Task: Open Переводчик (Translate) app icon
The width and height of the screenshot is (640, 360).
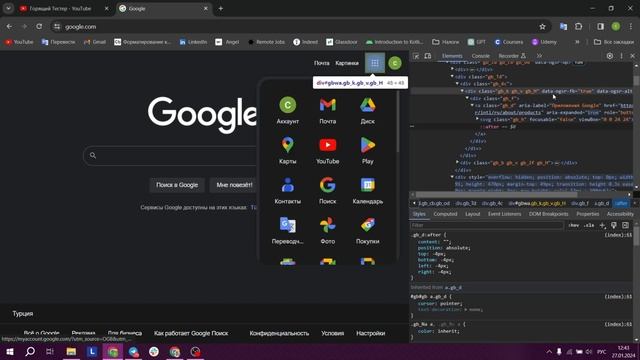Action: coord(288,230)
